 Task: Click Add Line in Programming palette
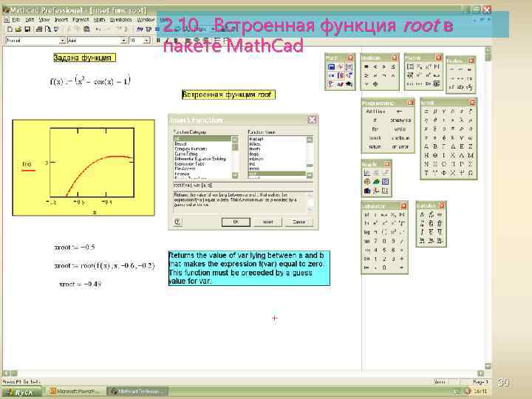coord(375,112)
